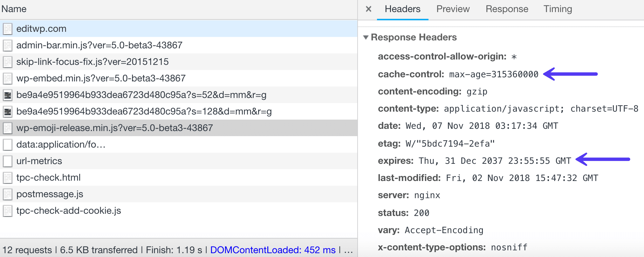Click the script icon beside postmessage.js
Viewport: 644px width, 257px height.
(8, 194)
